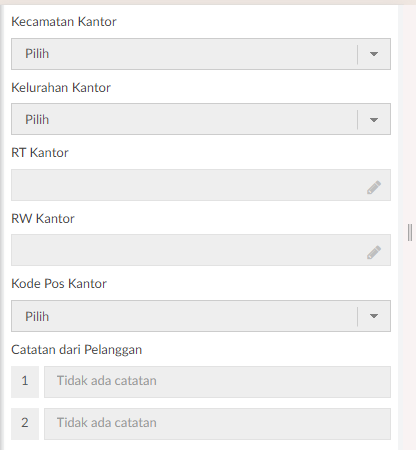The height and width of the screenshot is (450, 416).
Task: Open the Kode Pos Kantor dropdown arrow
Action: tap(374, 316)
